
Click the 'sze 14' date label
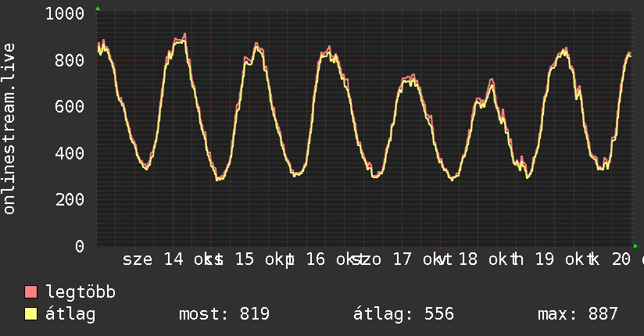point(152,259)
